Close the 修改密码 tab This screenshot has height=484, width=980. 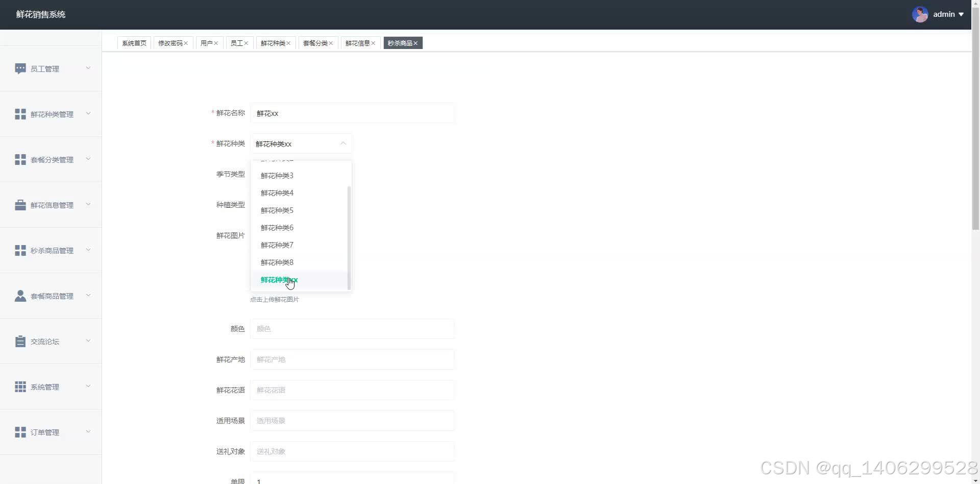click(x=186, y=43)
